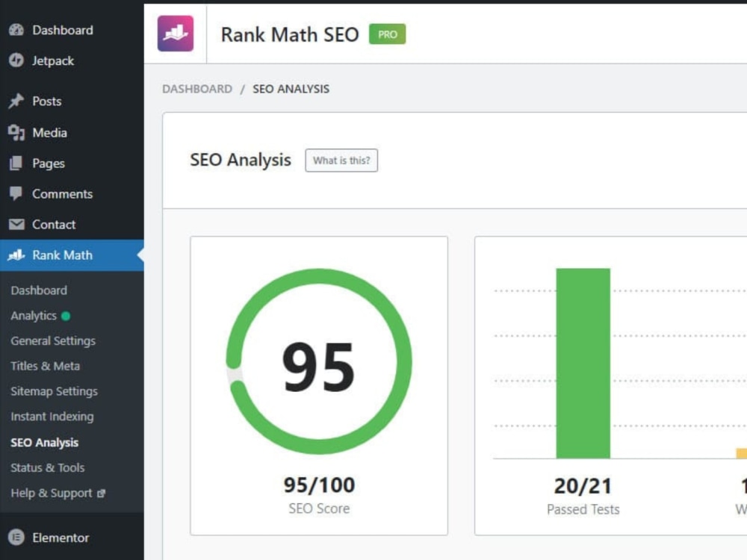Click the external link icon beside Help & Support
Image resolution: width=747 pixels, height=560 pixels.
click(101, 494)
